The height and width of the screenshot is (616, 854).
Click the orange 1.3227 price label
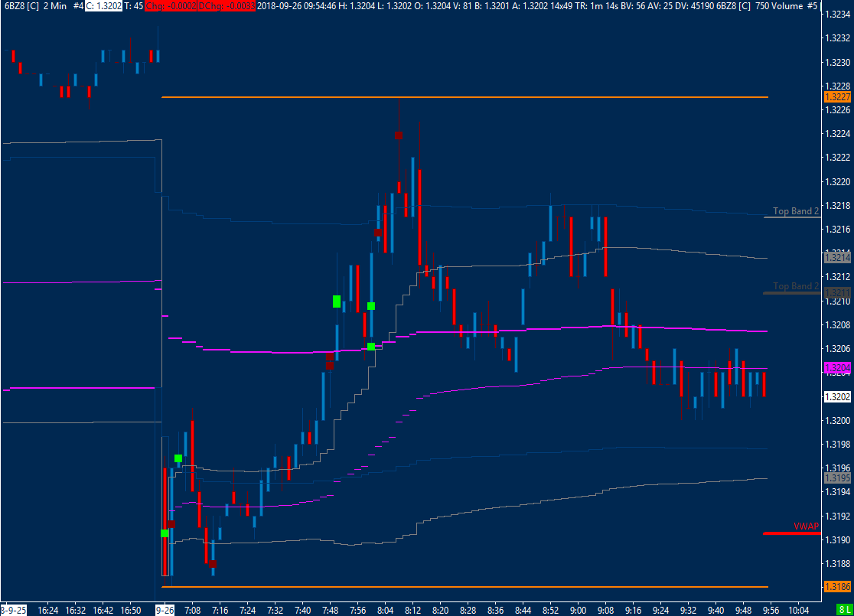coord(838,97)
